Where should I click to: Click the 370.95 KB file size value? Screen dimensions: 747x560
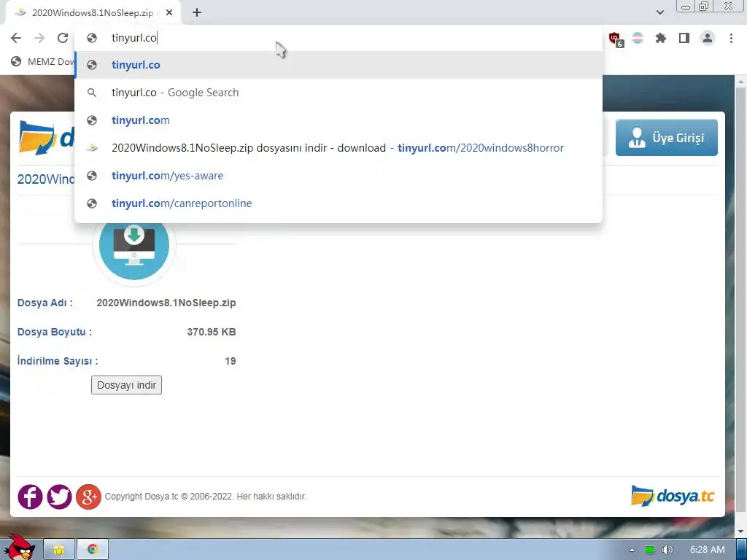[x=212, y=332]
